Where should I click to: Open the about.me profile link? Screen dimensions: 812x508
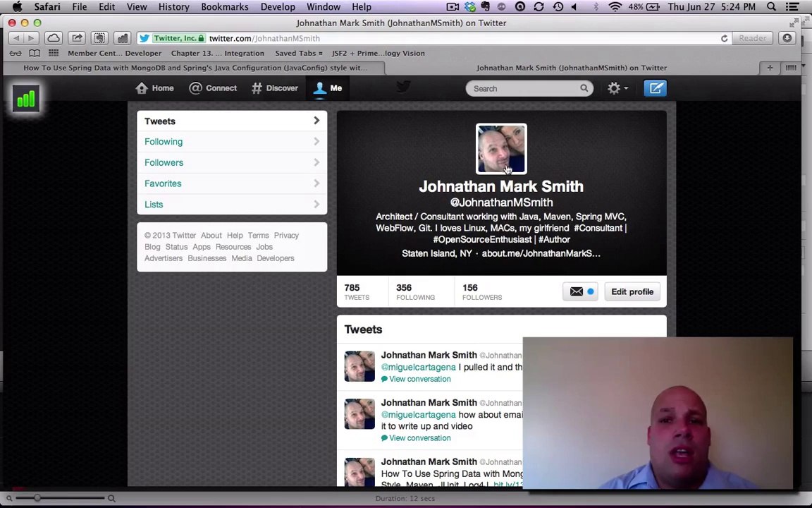click(x=541, y=253)
